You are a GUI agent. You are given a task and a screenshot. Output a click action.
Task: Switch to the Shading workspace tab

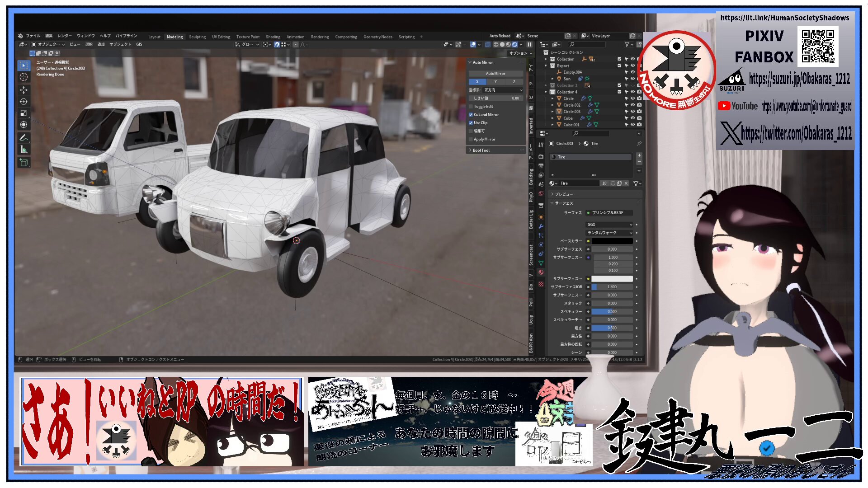point(273,37)
